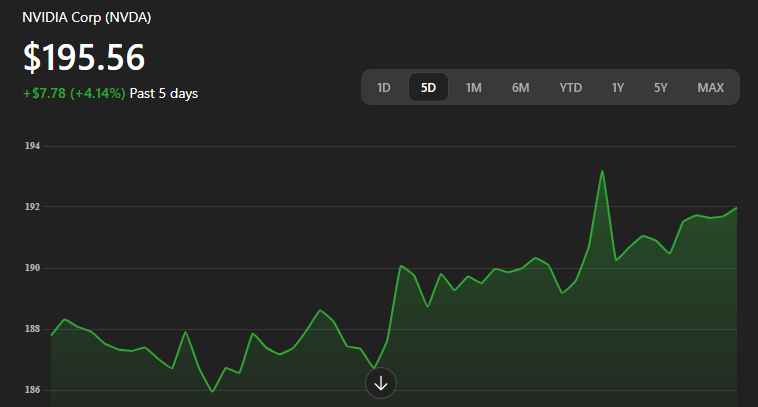Screen dimensions: 758x407
Task: Click the 192 y-axis label
Action: point(32,207)
